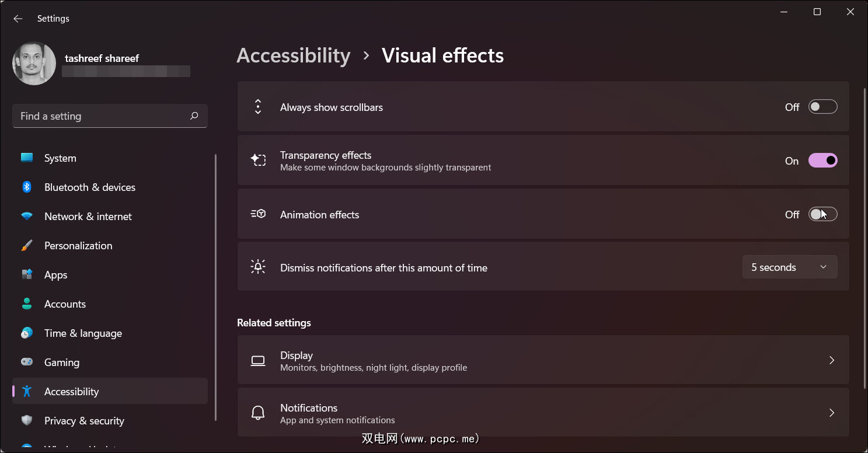Image resolution: width=868 pixels, height=453 pixels.
Task: Open Notifications settings chevron arrow
Action: point(832,413)
